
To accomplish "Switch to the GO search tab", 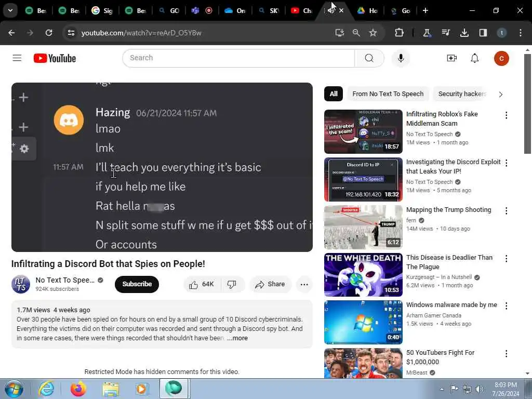I will pyautogui.click(x=169, y=10).
